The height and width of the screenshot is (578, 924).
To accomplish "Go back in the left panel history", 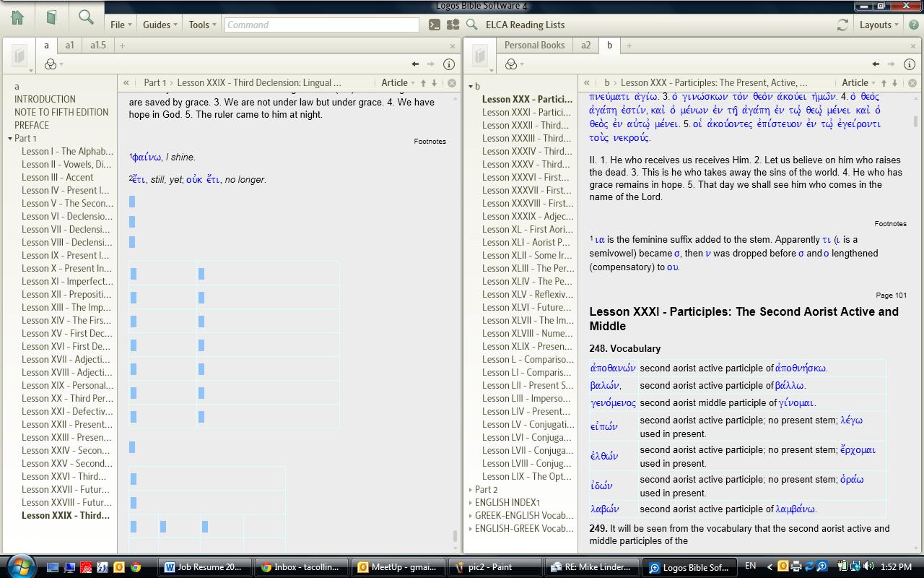I will [x=415, y=64].
